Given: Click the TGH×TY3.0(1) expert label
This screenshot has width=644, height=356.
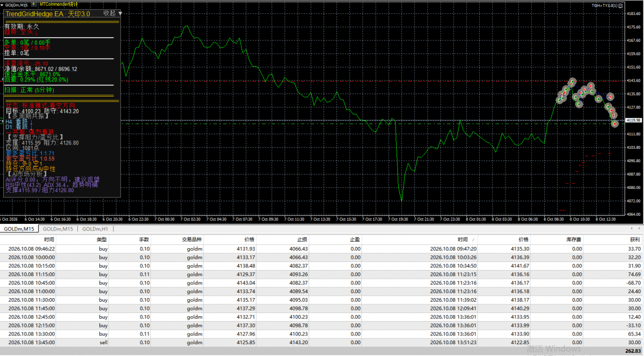Looking at the screenshot, I should (x=605, y=5).
